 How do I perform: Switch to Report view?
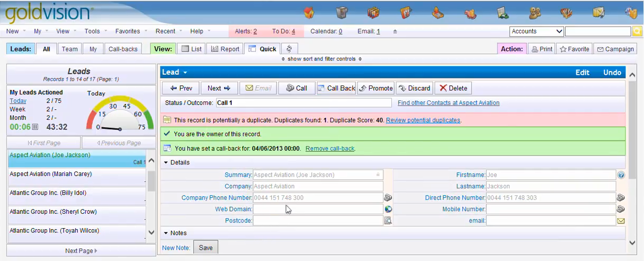pos(225,49)
